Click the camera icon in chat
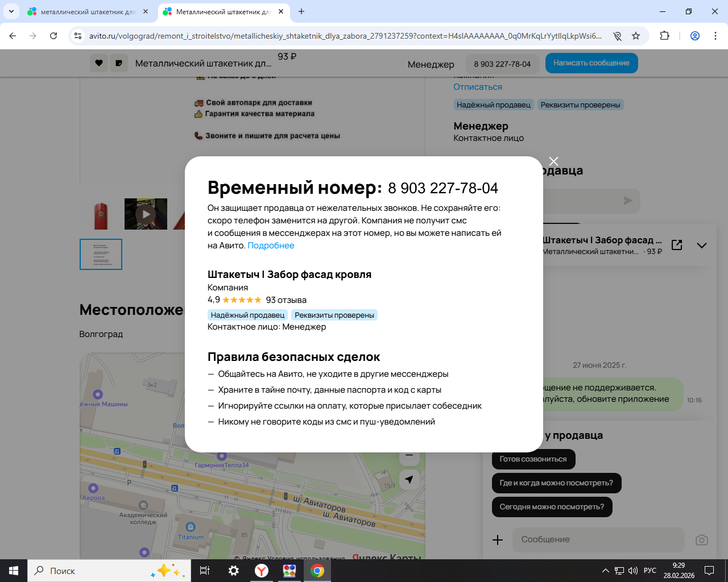 [x=702, y=540]
